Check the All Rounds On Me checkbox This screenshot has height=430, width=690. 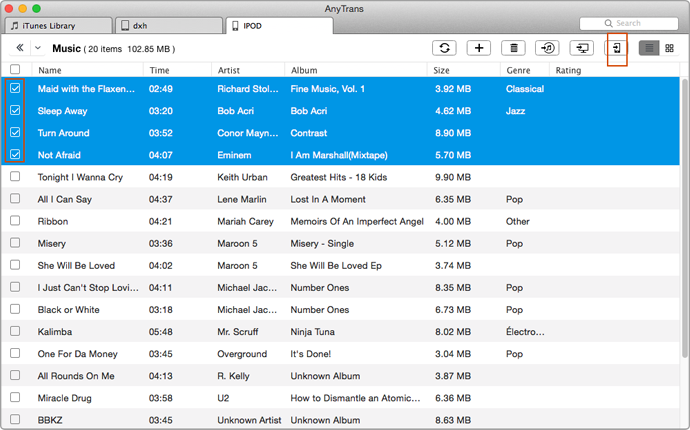[15, 375]
